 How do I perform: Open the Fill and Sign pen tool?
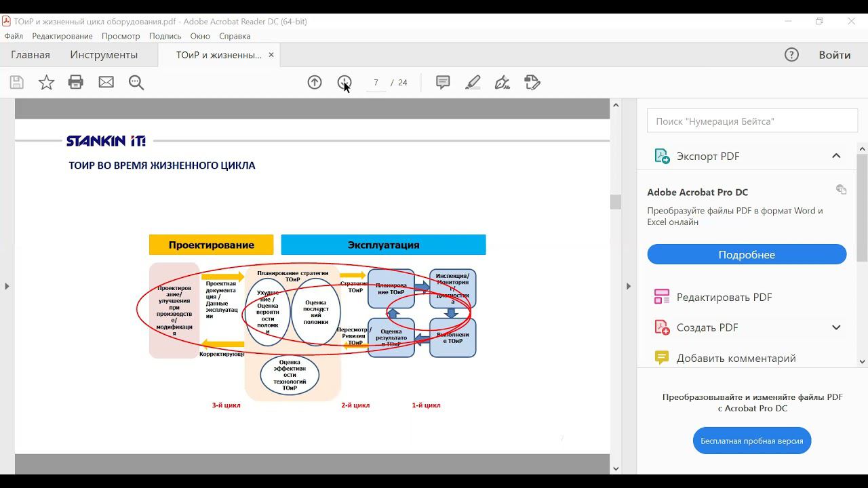pos(502,83)
